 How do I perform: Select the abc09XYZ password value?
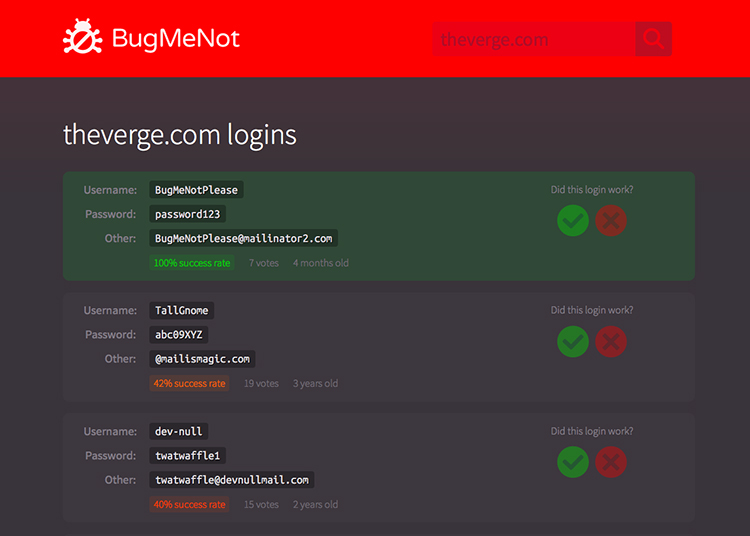click(x=178, y=335)
